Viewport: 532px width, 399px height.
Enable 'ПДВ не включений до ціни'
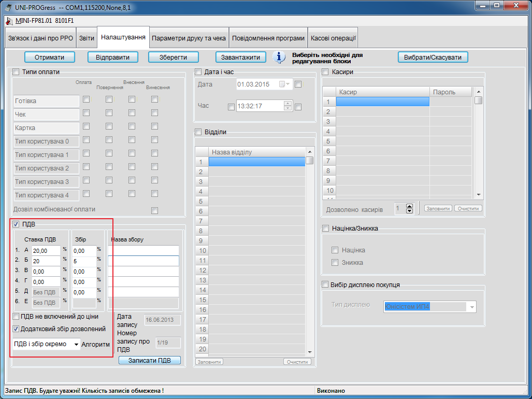click(x=17, y=317)
